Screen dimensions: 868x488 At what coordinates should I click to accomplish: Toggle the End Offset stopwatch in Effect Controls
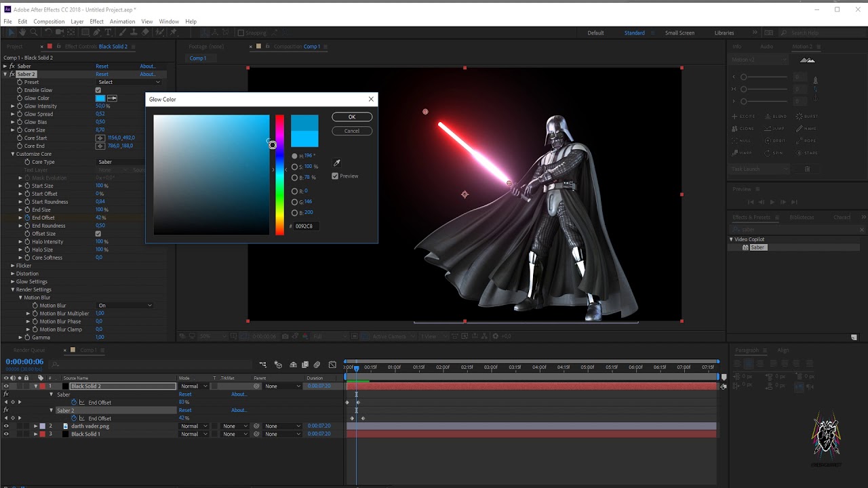click(28, 218)
